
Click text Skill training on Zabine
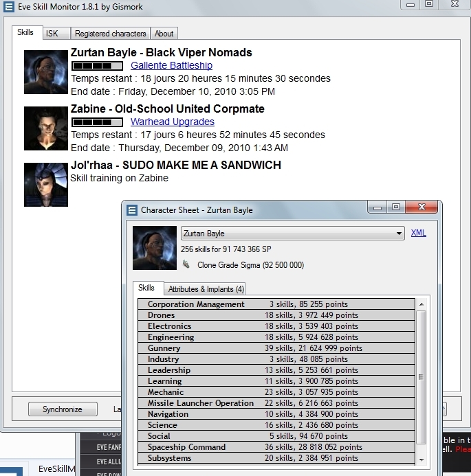[119, 178]
